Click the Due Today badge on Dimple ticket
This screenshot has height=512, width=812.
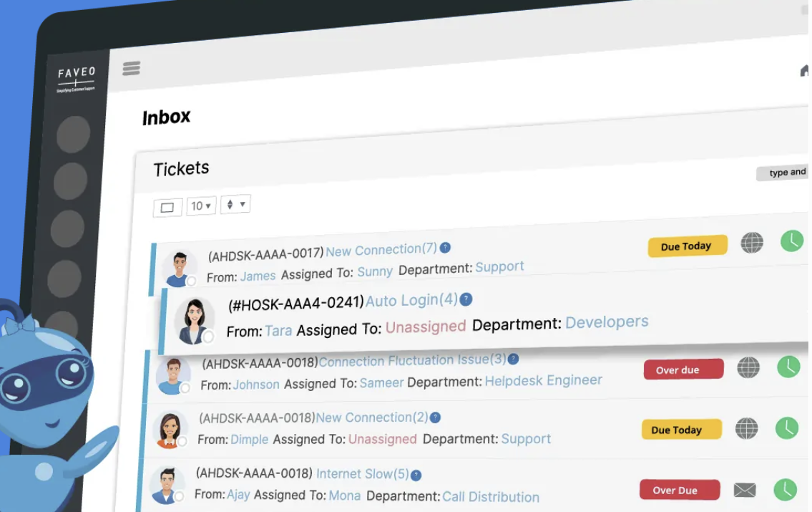coord(682,429)
